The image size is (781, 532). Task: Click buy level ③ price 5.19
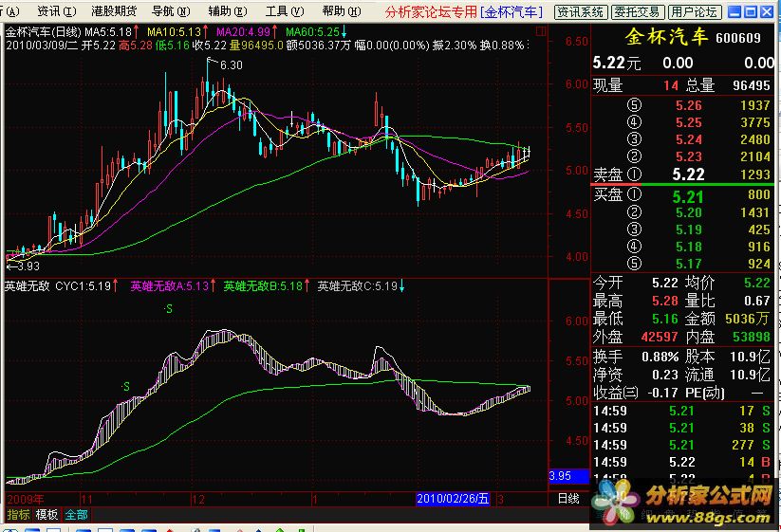pos(688,229)
